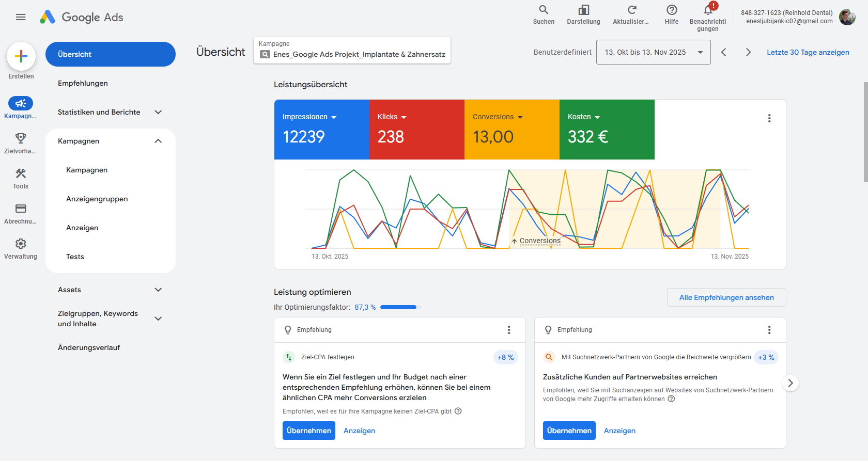868x461 pixels.
Task: Open Abrechnung card sidebar icon
Action: 21,209
